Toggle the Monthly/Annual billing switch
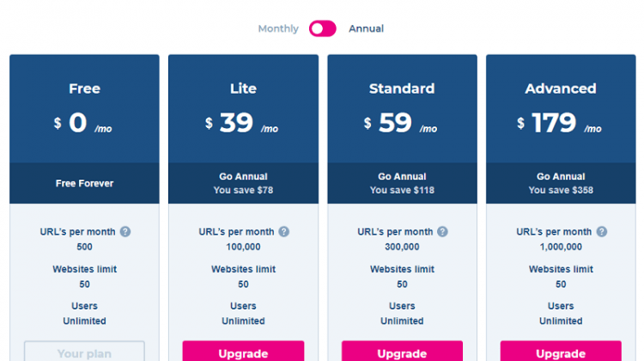The height and width of the screenshot is (361, 644). pos(323,28)
